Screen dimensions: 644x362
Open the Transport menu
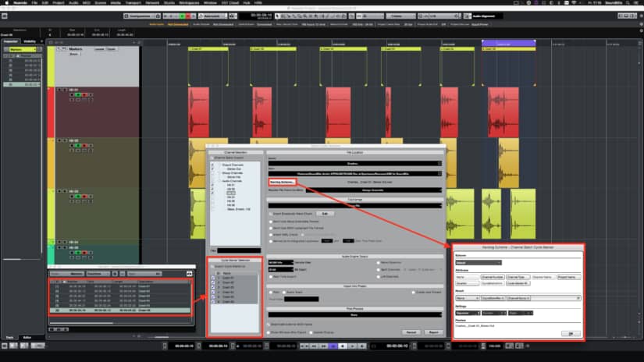click(133, 2)
